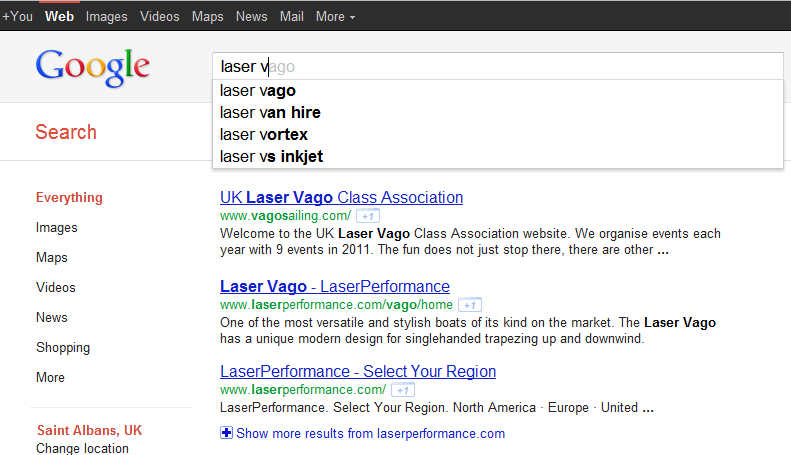The width and height of the screenshot is (791, 455).
Task: Open the UK Laser Vago Class Association result
Action: (342, 197)
